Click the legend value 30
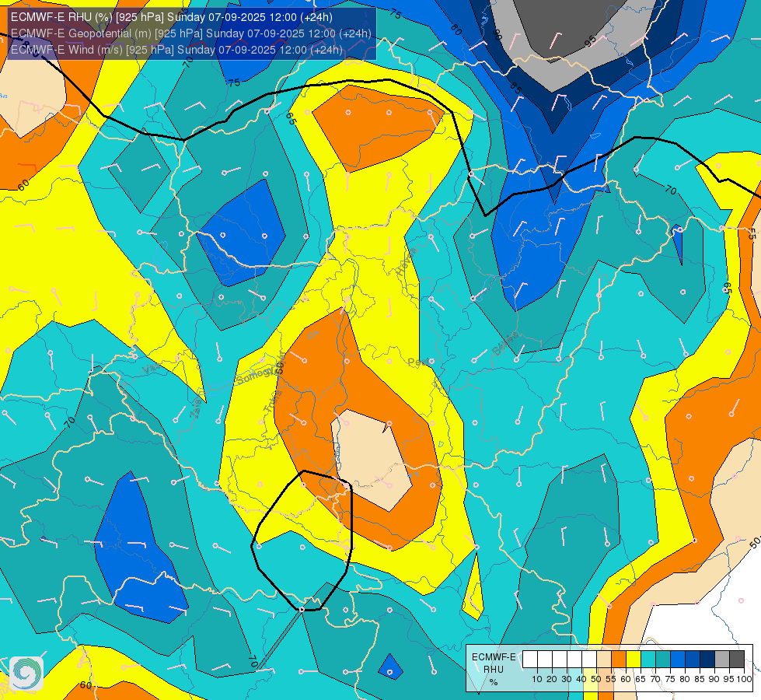 tap(567, 679)
